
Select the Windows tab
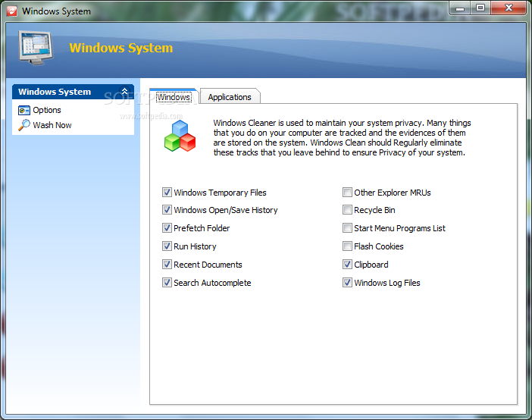pyautogui.click(x=174, y=97)
